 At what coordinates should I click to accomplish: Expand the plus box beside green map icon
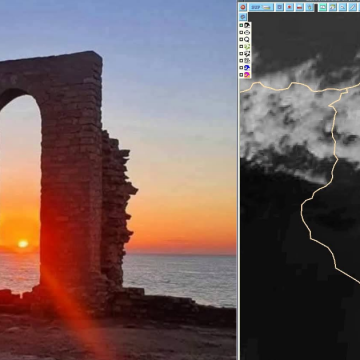point(241,47)
